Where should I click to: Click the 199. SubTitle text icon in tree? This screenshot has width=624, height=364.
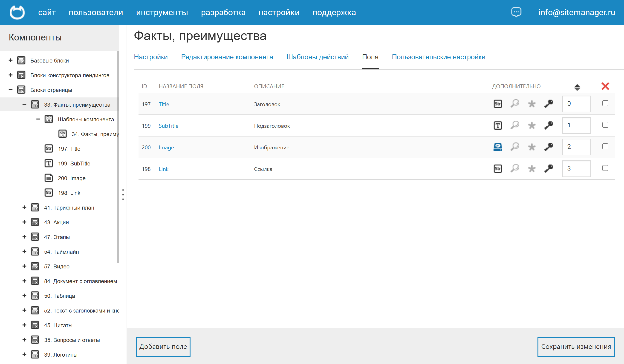[x=49, y=163]
